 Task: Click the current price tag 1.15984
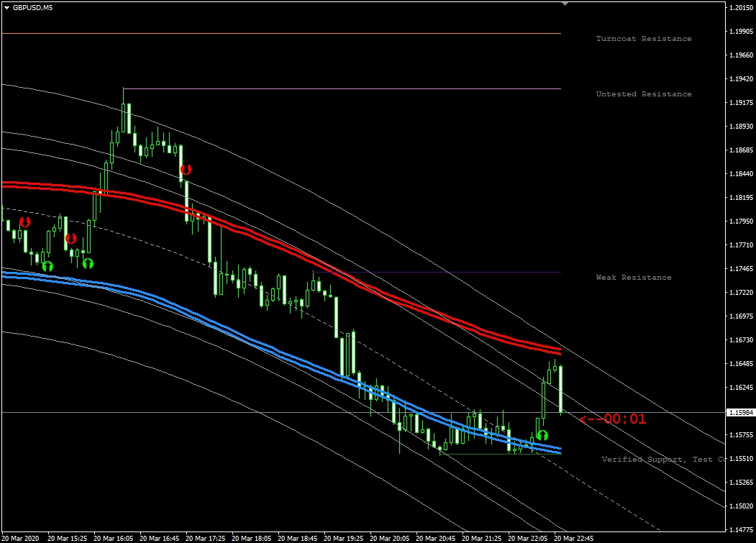coord(740,413)
